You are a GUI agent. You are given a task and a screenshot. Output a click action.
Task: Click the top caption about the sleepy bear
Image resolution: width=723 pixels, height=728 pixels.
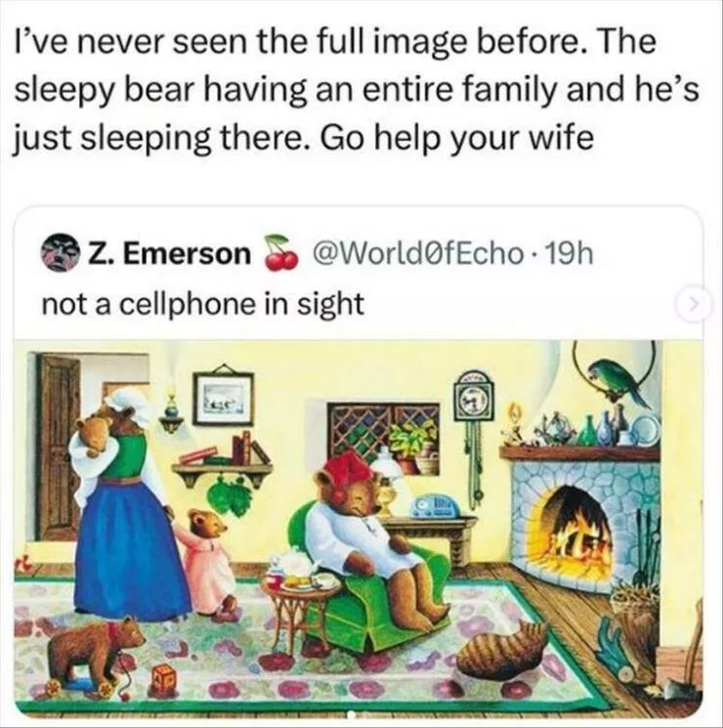click(355, 90)
